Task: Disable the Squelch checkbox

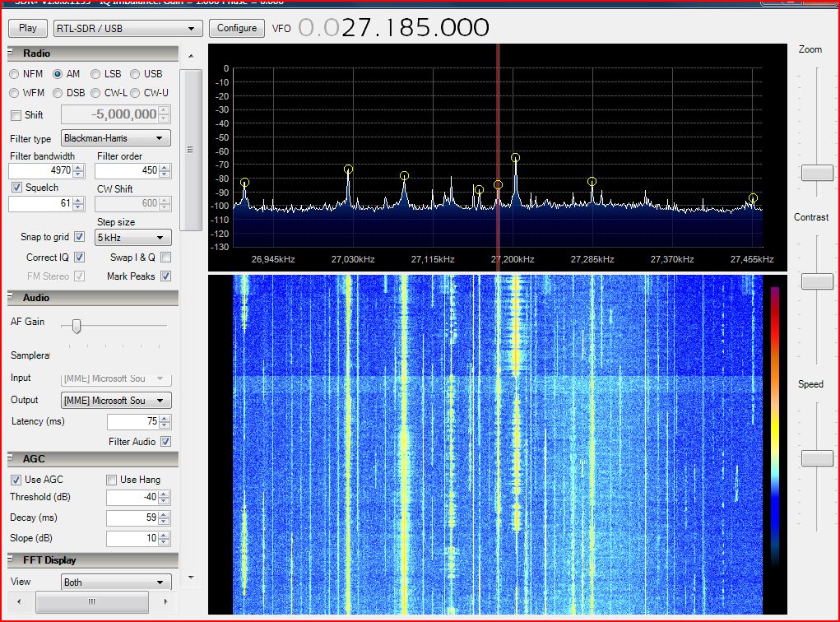Action: 17,188
